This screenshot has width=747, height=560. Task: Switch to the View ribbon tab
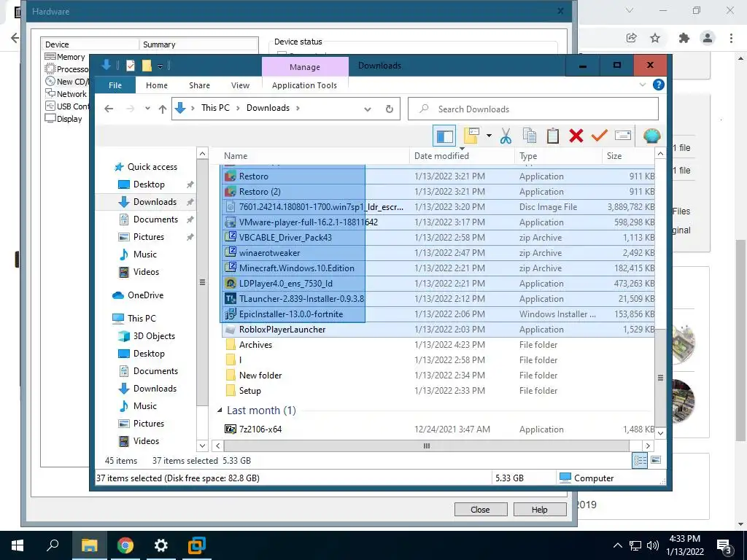(x=240, y=85)
